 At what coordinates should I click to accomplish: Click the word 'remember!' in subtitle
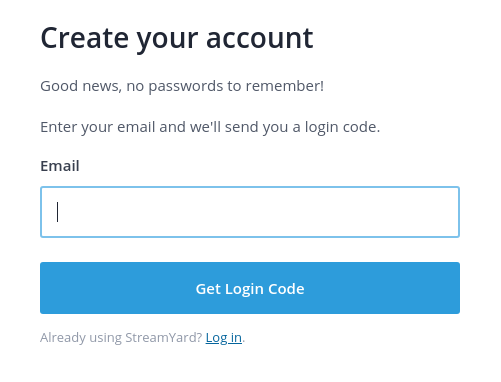coord(285,86)
